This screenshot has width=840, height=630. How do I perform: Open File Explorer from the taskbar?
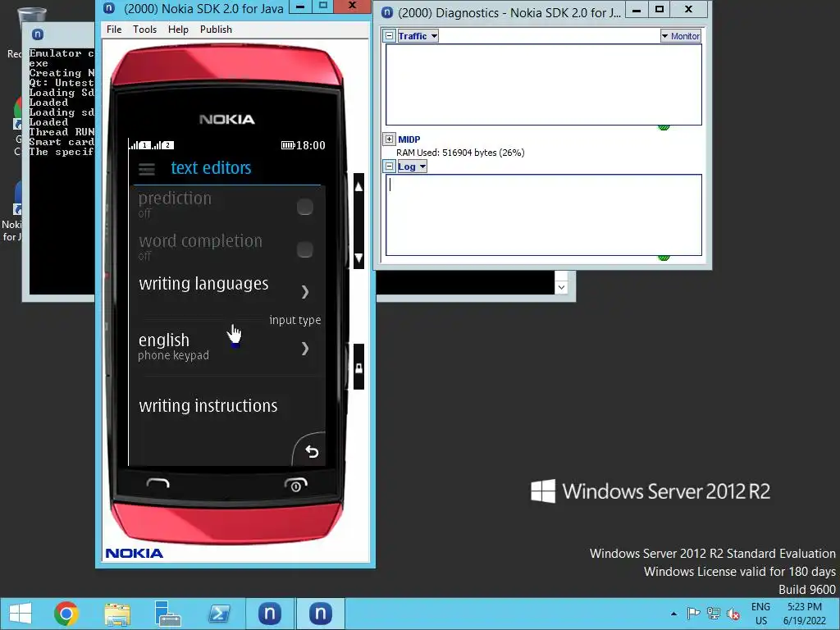pos(117,614)
